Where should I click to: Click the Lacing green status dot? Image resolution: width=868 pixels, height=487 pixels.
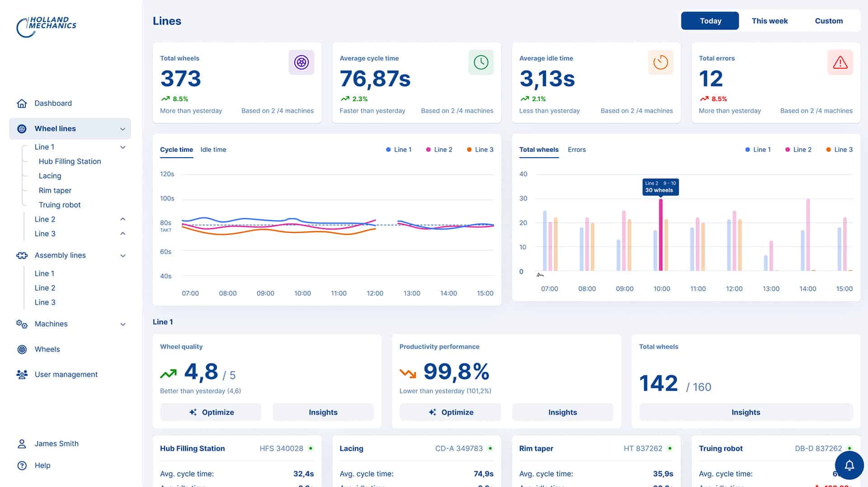(491, 449)
